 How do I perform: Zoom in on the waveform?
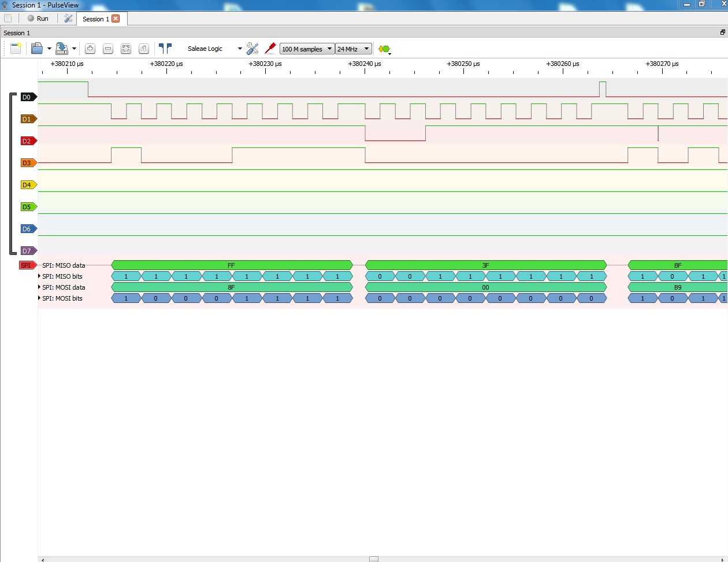click(90, 49)
